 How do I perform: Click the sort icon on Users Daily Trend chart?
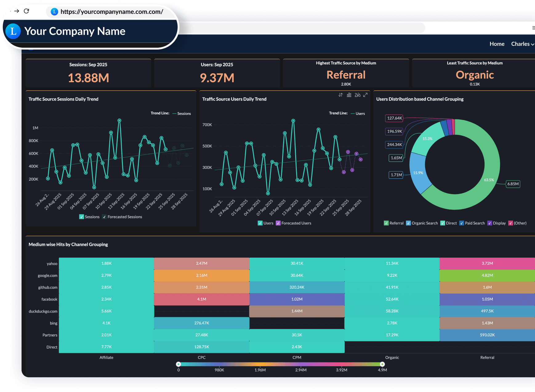point(340,95)
